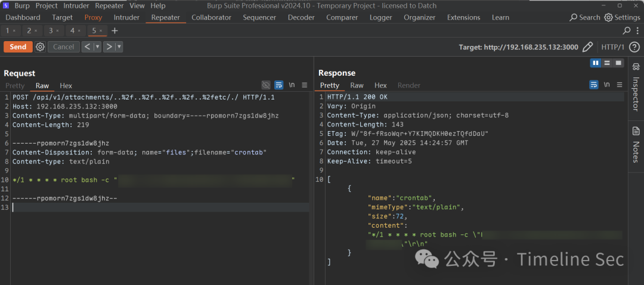Screen dimensions: 644x285
Task: Switch to the Proxy tab
Action: 93,17
